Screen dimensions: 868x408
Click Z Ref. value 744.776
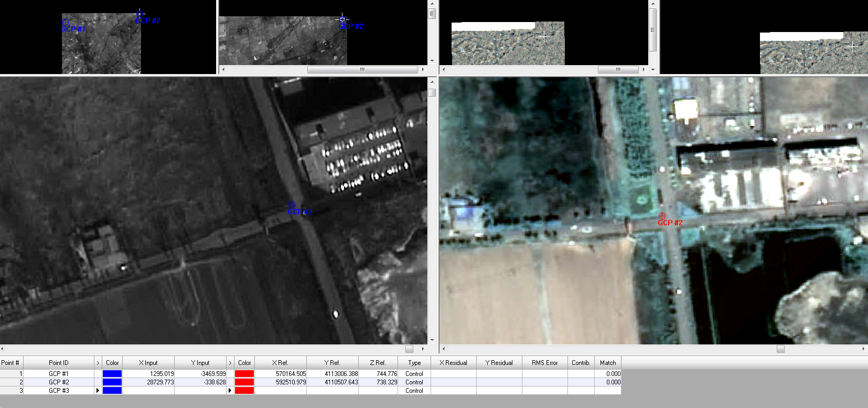pyautogui.click(x=378, y=374)
